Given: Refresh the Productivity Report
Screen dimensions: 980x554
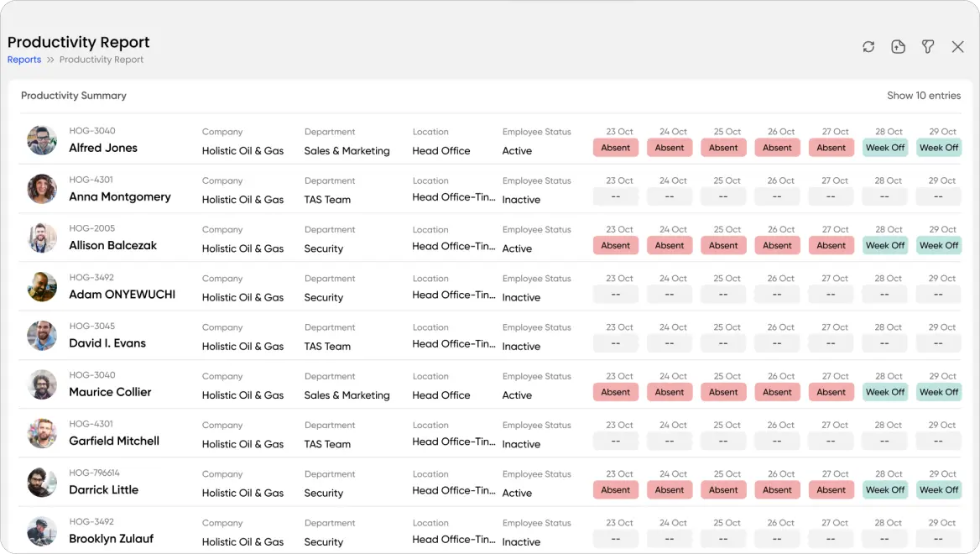Looking at the screenshot, I should coord(868,47).
